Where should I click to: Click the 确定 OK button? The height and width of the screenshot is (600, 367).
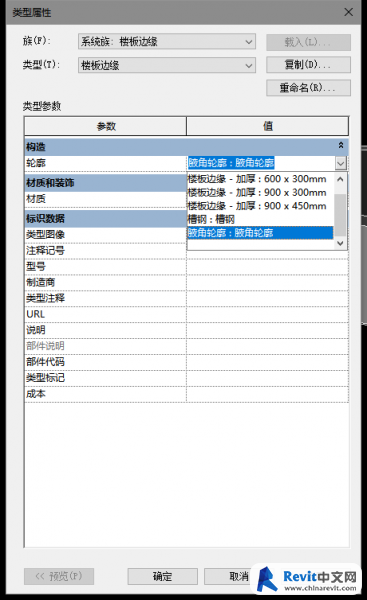point(163,576)
